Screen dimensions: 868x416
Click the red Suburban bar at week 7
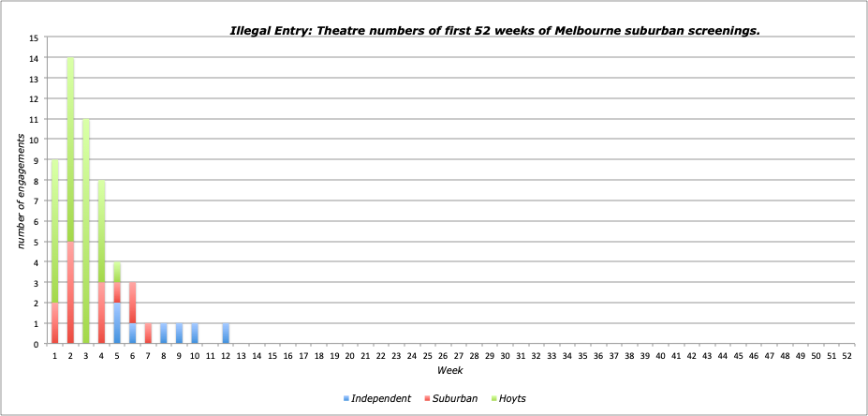(x=148, y=334)
